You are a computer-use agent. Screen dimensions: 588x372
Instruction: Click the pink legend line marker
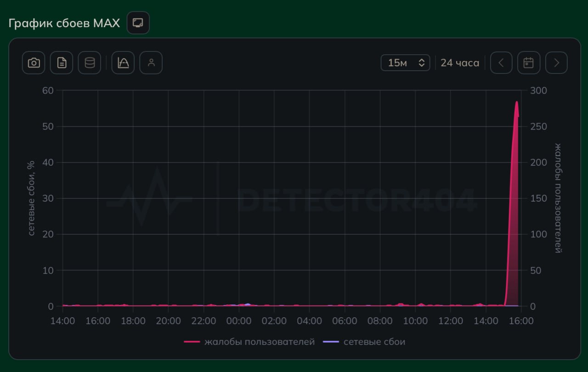pyautogui.click(x=192, y=342)
